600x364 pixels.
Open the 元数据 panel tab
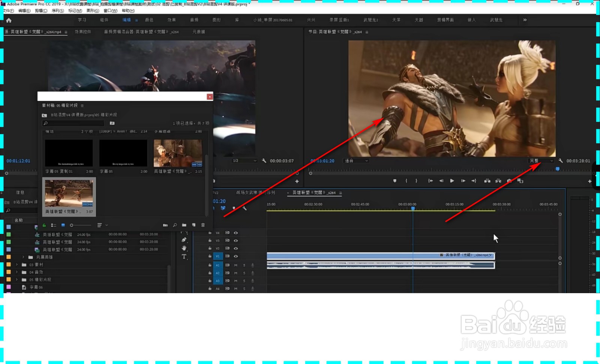pyautogui.click(x=199, y=32)
